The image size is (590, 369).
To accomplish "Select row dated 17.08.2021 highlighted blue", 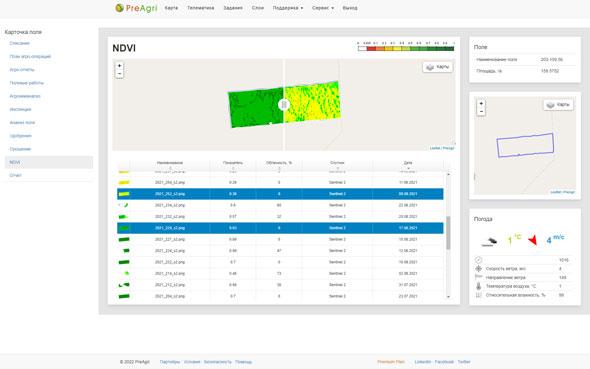I will [280, 228].
